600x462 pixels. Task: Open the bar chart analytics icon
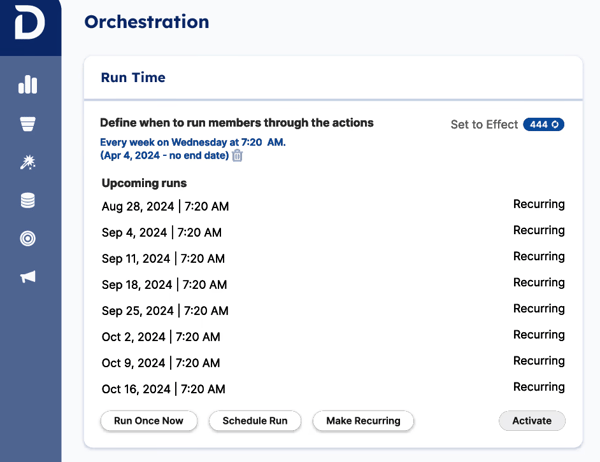(28, 85)
